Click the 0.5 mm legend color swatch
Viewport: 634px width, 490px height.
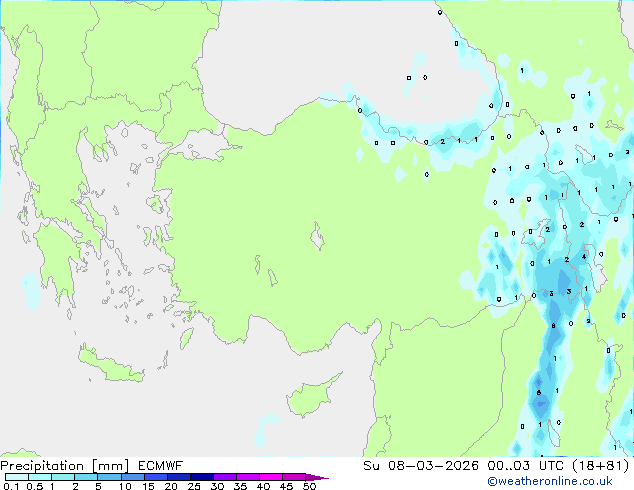(x=40, y=477)
